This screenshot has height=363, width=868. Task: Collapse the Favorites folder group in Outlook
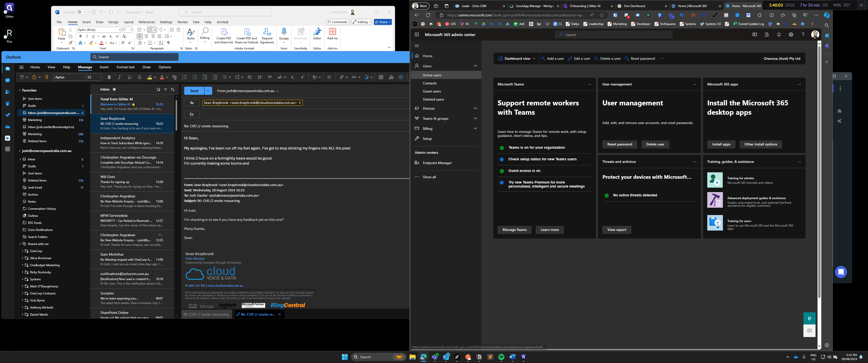point(20,90)
